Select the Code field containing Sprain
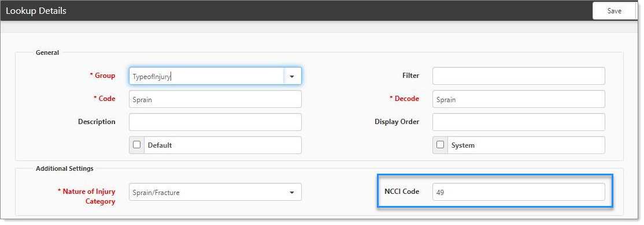 click(215, 99)
